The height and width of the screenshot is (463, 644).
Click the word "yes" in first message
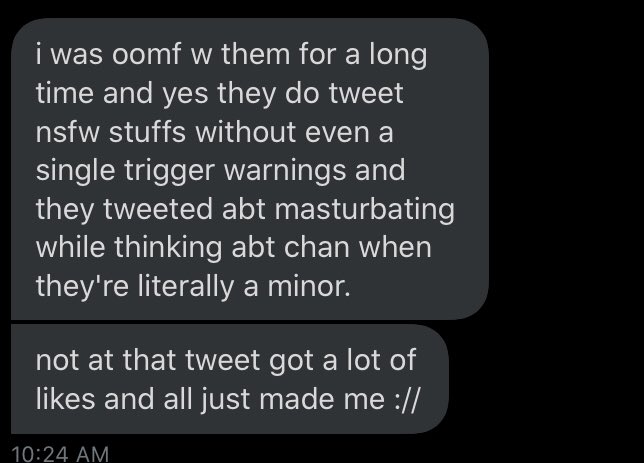(x=185, y=95)
